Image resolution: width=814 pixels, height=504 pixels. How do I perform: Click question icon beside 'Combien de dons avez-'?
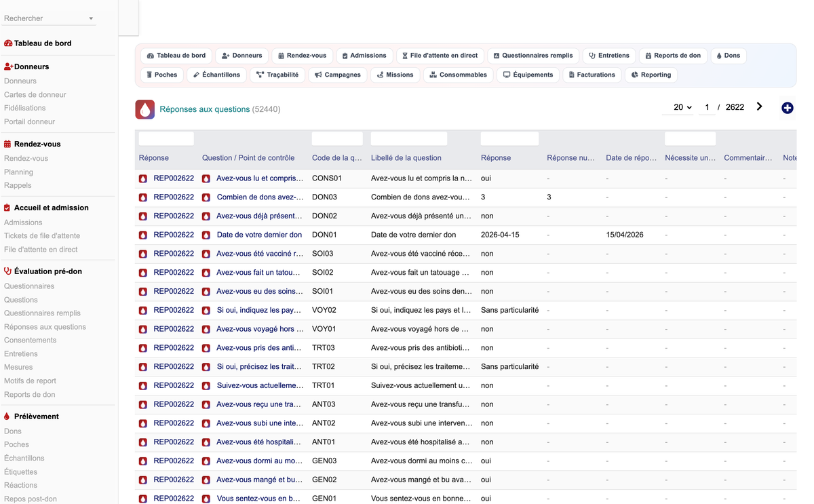(206, 197)
